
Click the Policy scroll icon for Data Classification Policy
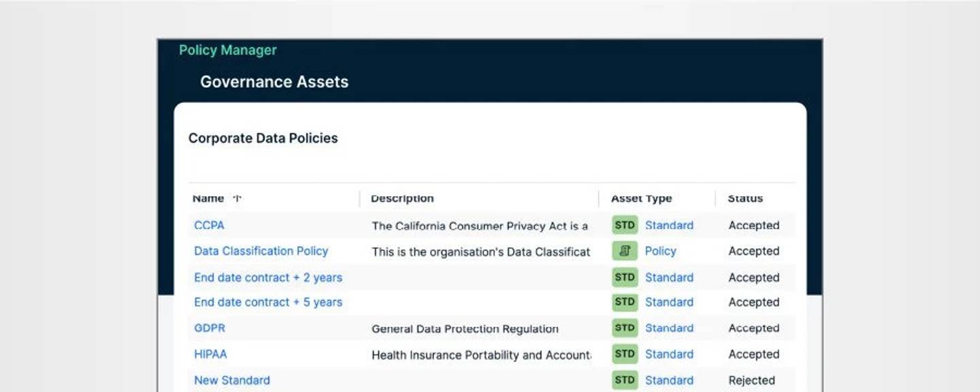pos(625,251)
